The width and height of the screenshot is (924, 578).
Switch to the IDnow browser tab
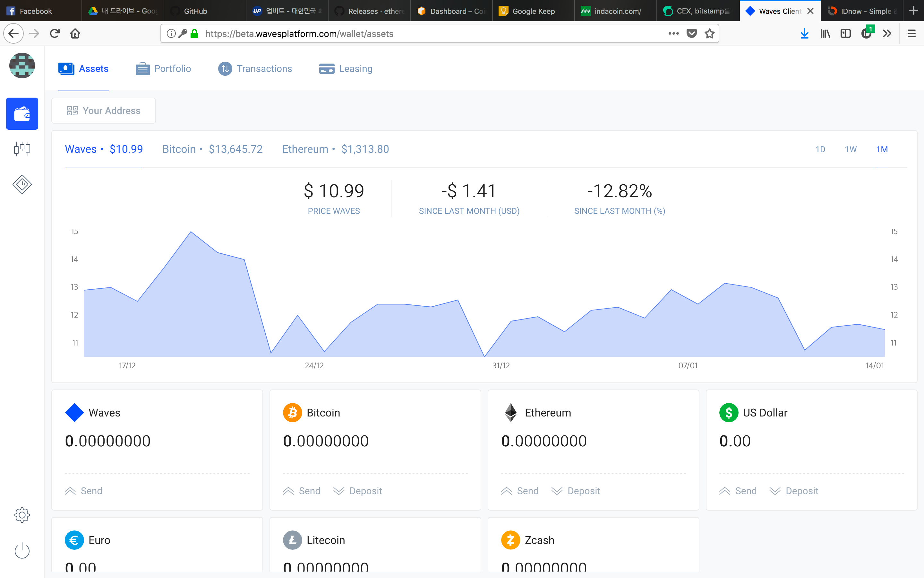(x=862, y=11)
